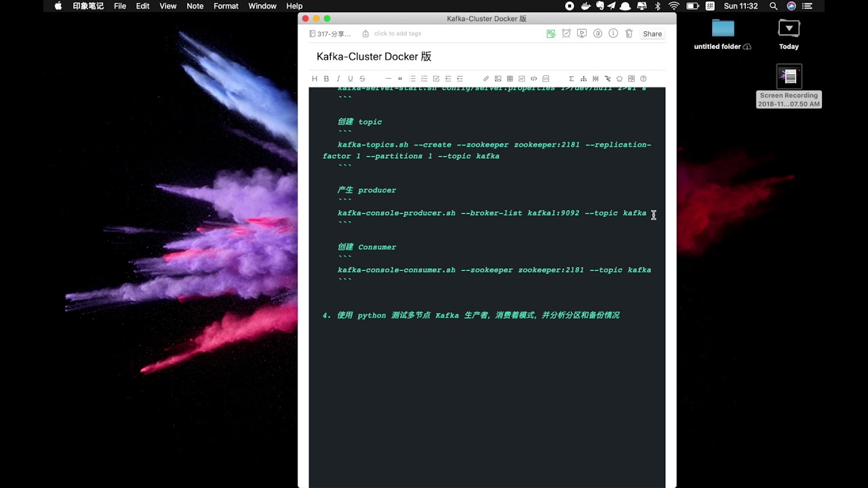Screen dimensions: 868x488
Task: Start presentation mode for the note
Action: tap(582, 33)
